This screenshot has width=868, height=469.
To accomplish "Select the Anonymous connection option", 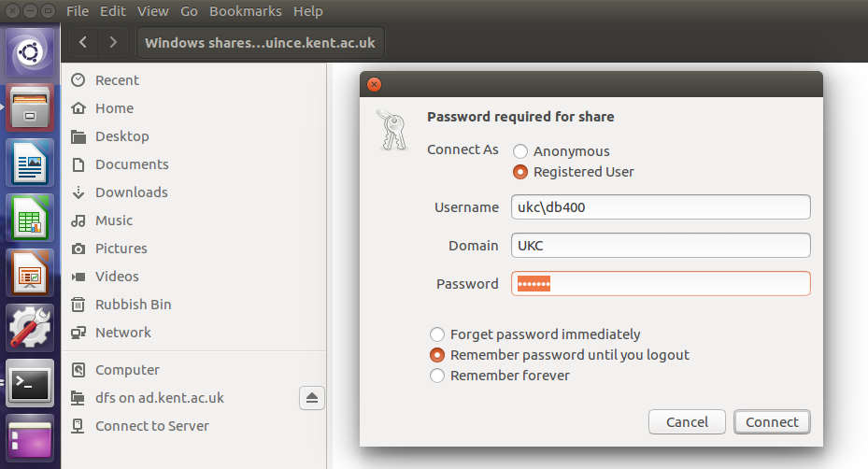I will click(x=520, y=151).
